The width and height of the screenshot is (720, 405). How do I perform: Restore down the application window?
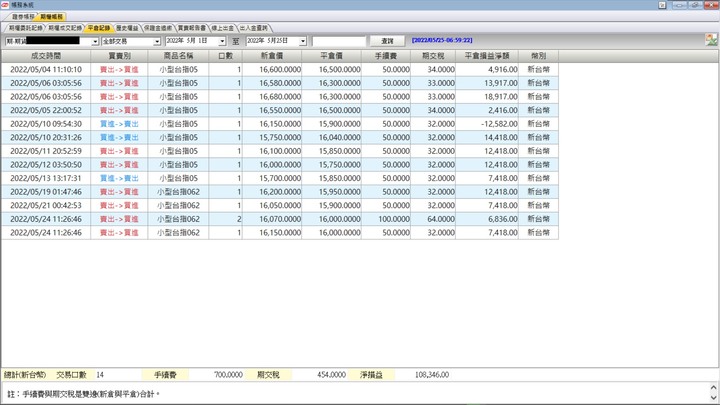pyautogui.click(x=695, y=5)
